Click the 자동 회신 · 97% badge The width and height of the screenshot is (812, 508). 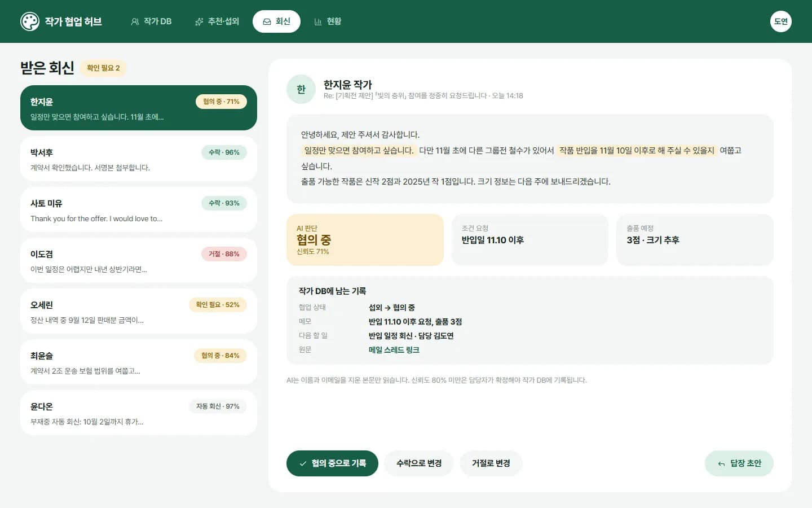coord(218,406)
